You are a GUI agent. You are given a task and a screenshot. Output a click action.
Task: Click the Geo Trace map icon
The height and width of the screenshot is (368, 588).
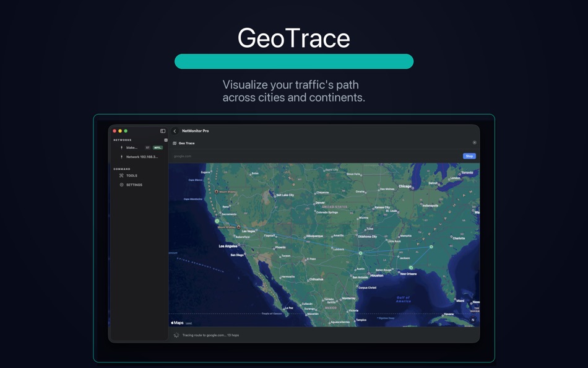pos(175,143)
